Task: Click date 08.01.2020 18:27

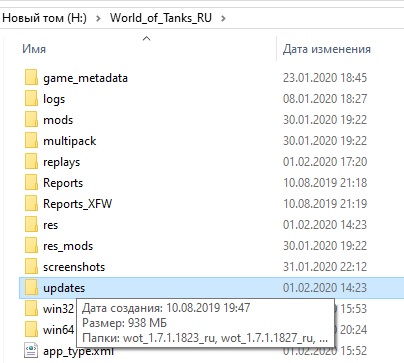Action: pos(325,99)
